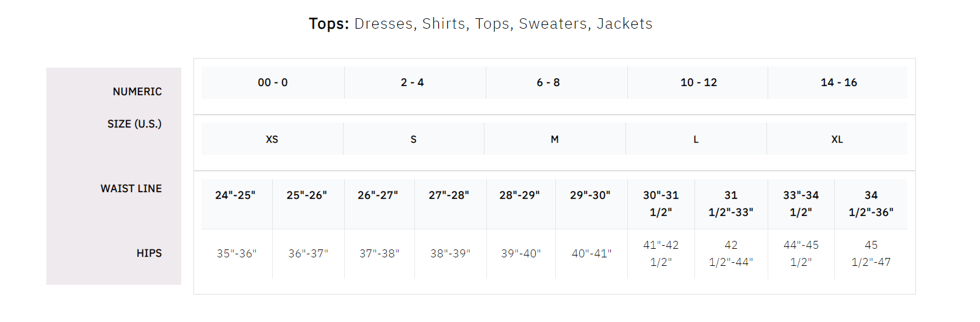This screenshot has height=322, width=980.
Task: Click the 6 - 8 numeric size cell
Action: [548, 82]
